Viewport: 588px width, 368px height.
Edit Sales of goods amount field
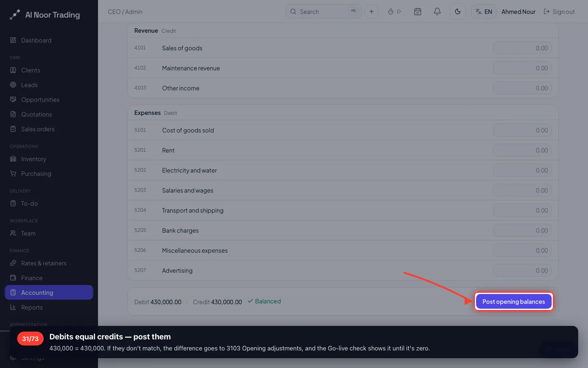pyautogui.click(x=522, y=48)
